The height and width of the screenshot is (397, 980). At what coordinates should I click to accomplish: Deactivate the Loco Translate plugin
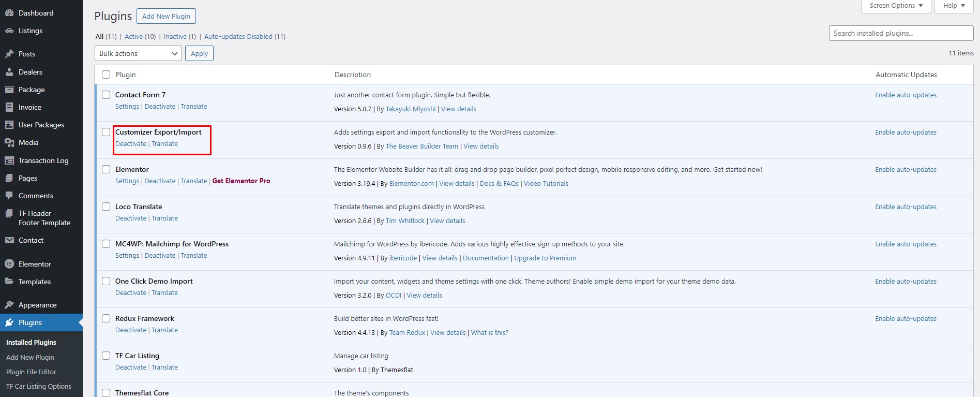[131, 218]
